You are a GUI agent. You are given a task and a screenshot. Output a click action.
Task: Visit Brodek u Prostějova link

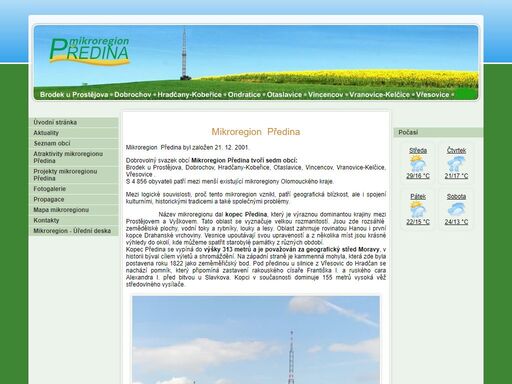pos(74,95)
